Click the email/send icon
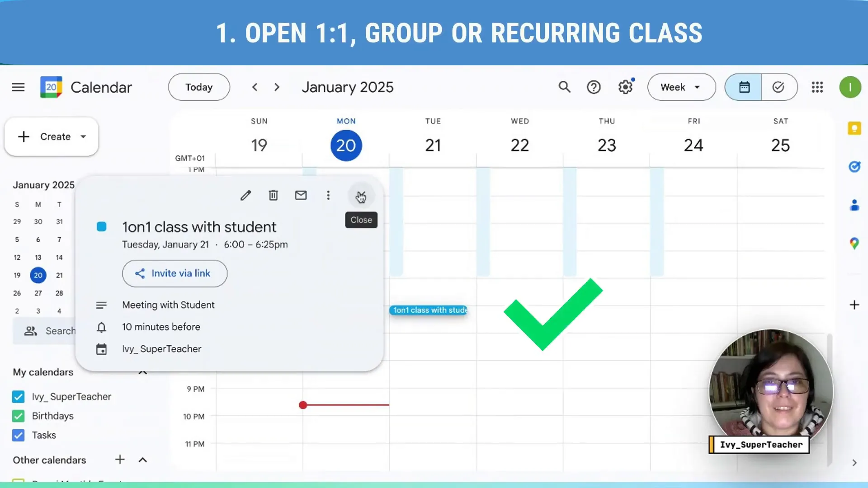 (x=301, y=195)
